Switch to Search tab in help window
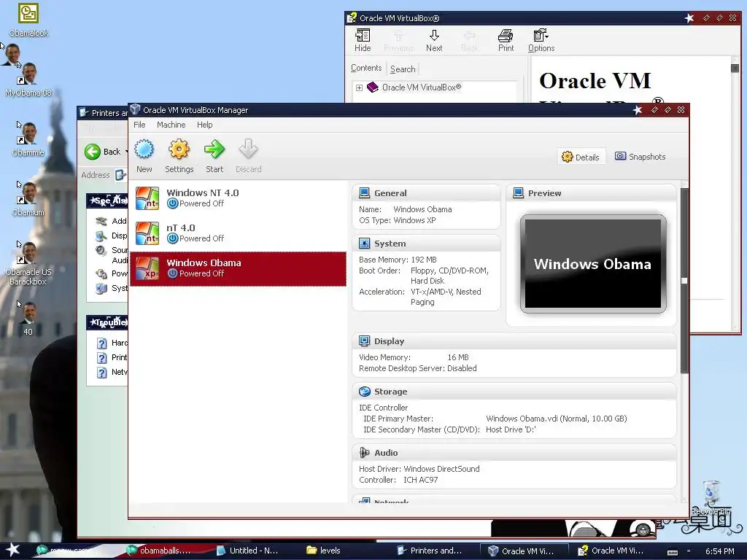This screenshot has height=560, width=747. tap(403, 69)
